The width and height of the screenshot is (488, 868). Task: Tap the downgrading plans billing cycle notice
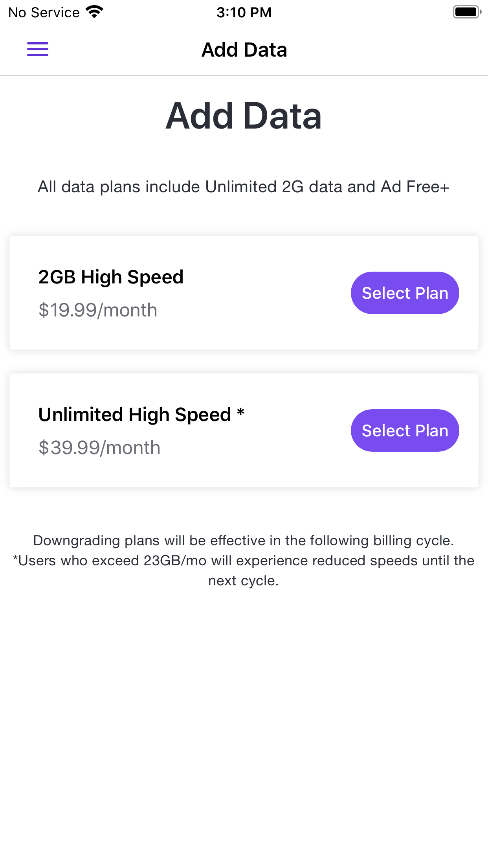(x=244, y=541)
